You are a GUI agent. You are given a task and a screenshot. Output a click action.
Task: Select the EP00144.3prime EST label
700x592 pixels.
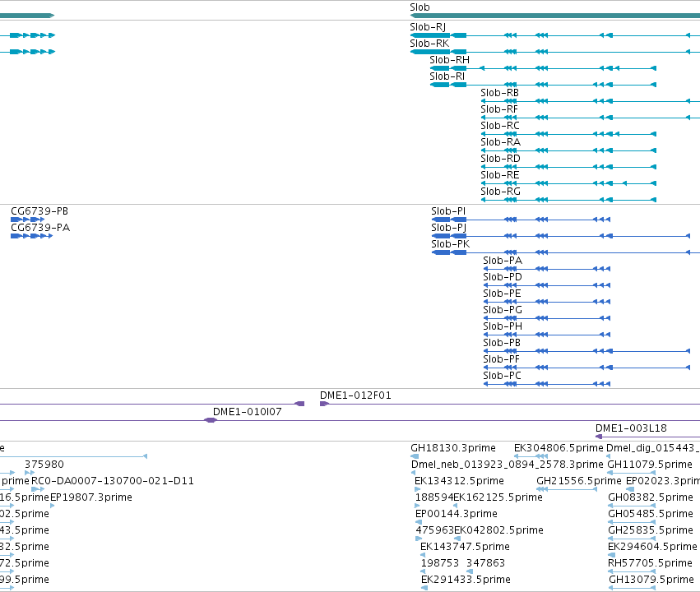point(457,514)
